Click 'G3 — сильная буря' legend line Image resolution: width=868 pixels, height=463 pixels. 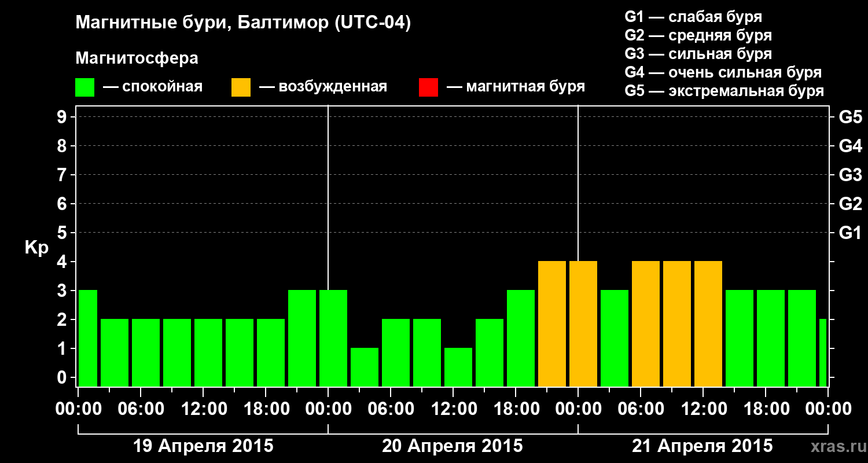coord(698,54)
